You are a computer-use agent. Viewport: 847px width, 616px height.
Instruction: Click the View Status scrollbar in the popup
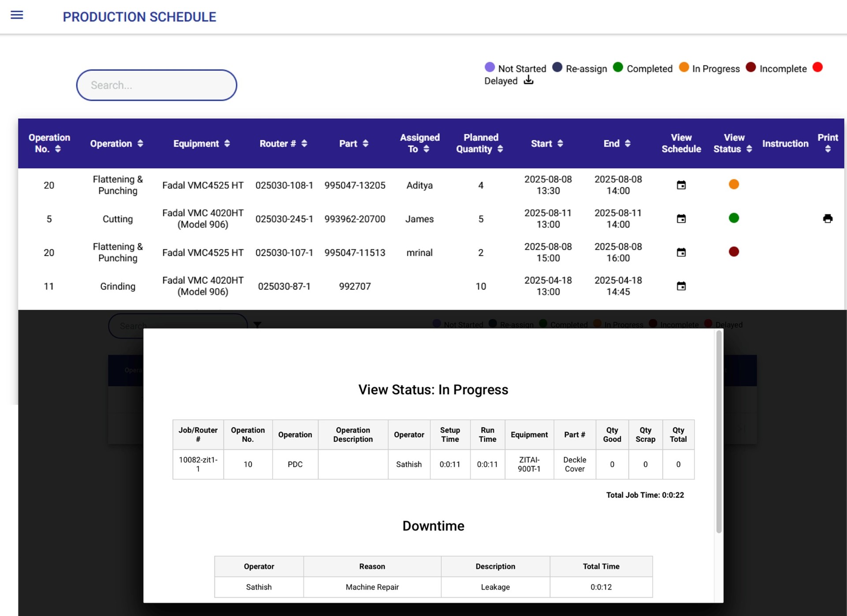click(x=719, y=432)
